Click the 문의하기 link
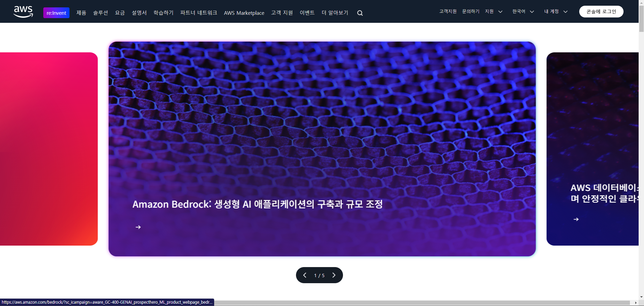This screenshot has width=644, height=306. pyautogui.click(x=471, y=11)
